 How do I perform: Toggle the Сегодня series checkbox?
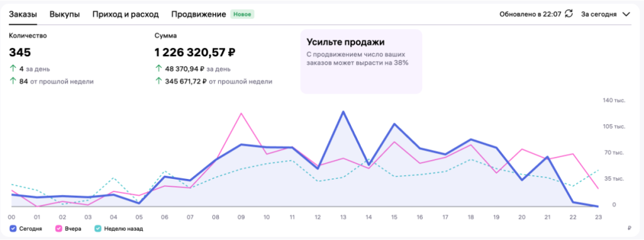point(13,229)
